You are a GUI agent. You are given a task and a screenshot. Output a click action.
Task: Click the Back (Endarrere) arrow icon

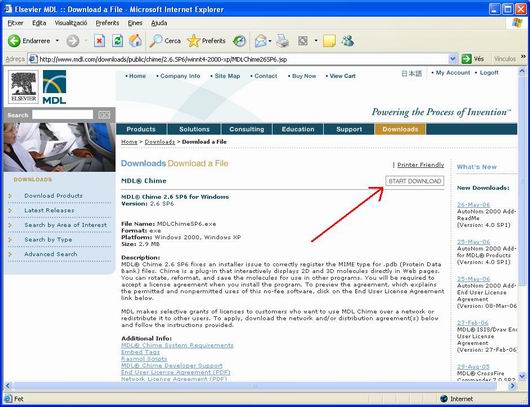[14, 41]
